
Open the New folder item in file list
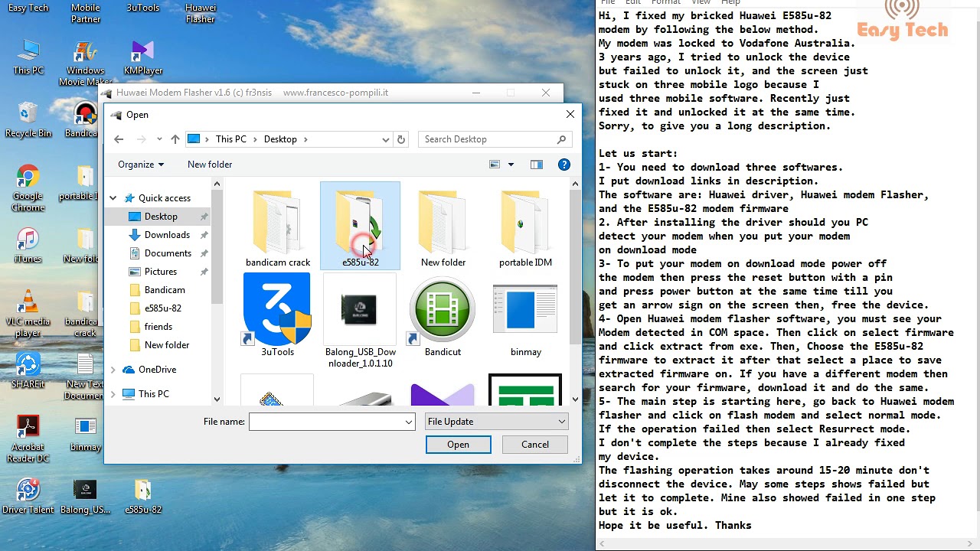(x=443, y=227)
